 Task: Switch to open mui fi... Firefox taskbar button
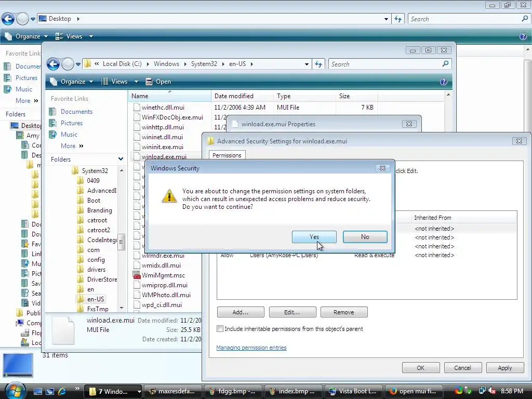click(x=413, y=391)
